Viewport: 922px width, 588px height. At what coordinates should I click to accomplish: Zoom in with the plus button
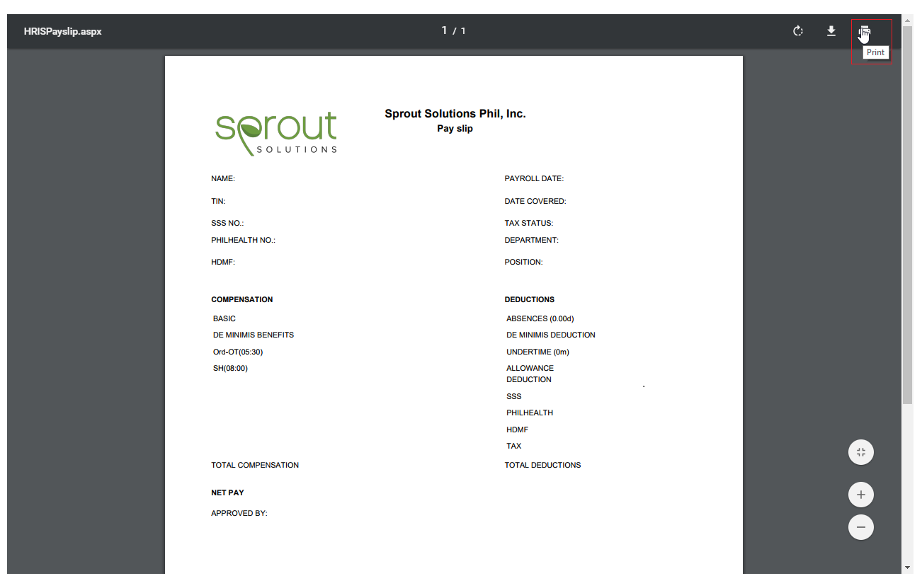coord(861,495)
